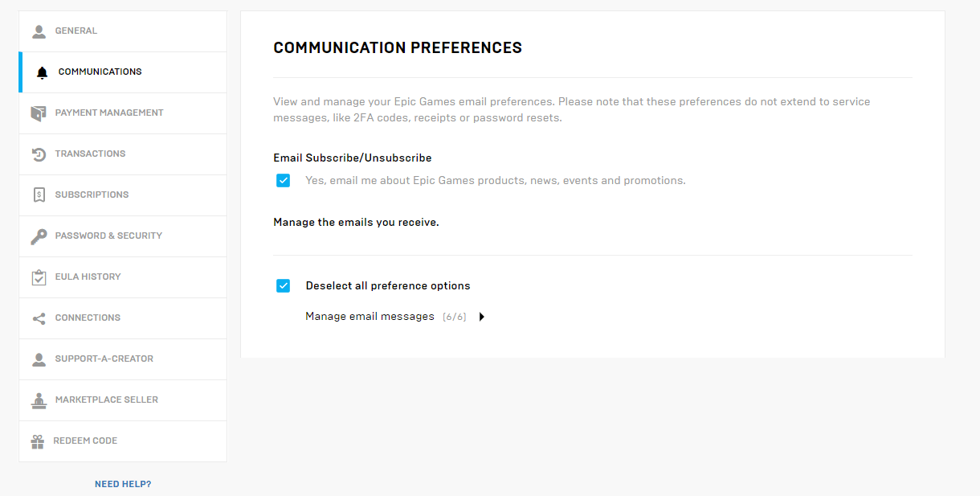The width and height of the screenshot is (980, 496).
Task: Go to the Marketplace Seller section
Action: pyautogui.click(x=106, y=400)
